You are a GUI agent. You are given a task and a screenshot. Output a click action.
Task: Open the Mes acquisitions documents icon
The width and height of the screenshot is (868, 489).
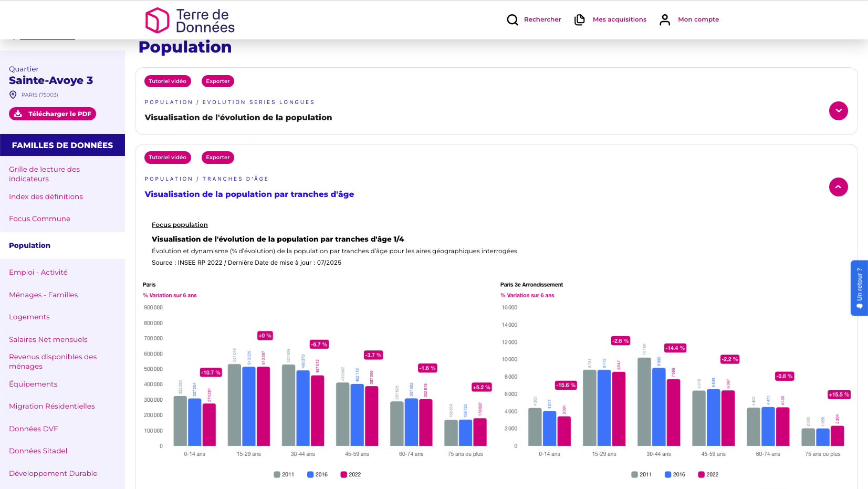coord(580,20)
